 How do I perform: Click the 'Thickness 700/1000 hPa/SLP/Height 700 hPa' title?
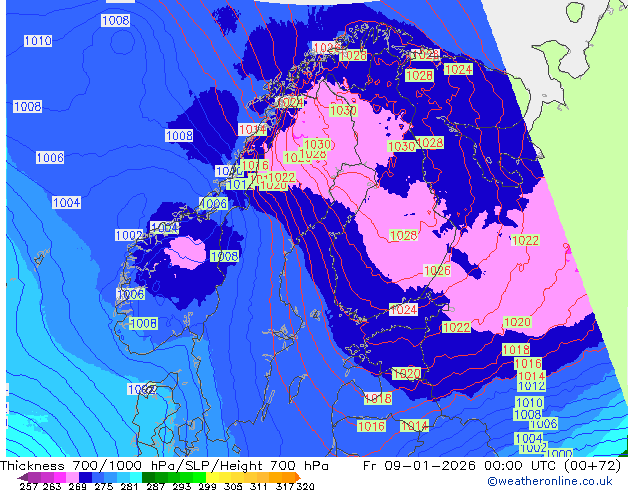pyautogui.click(x=164, y=466)
